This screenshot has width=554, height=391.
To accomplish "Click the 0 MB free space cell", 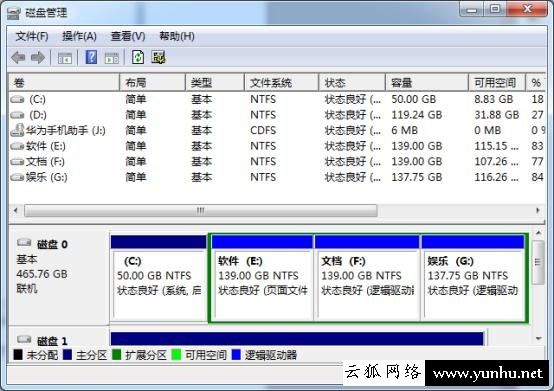I will coord(487,130).
